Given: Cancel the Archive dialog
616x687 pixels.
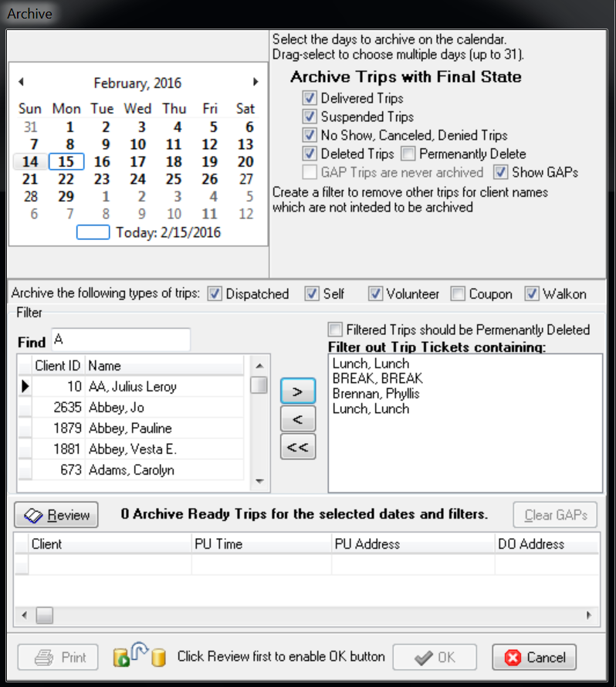Looking at the screenshot, I should tap(534, 657).
